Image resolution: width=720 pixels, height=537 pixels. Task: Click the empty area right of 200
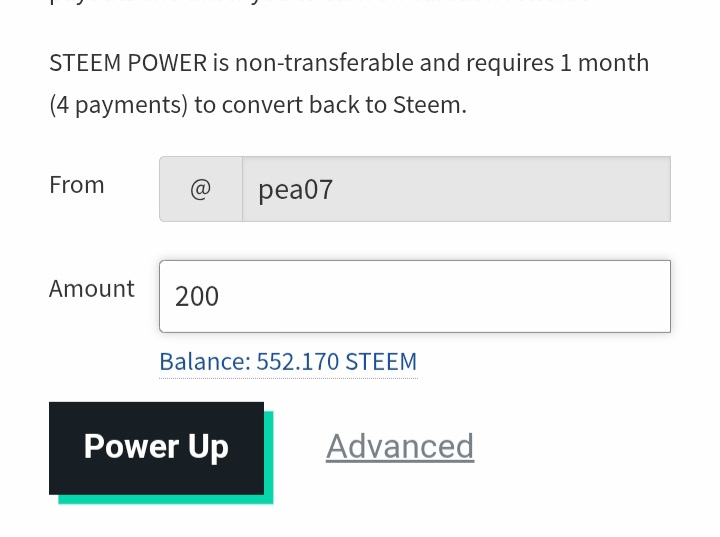(x=441, y=296)
